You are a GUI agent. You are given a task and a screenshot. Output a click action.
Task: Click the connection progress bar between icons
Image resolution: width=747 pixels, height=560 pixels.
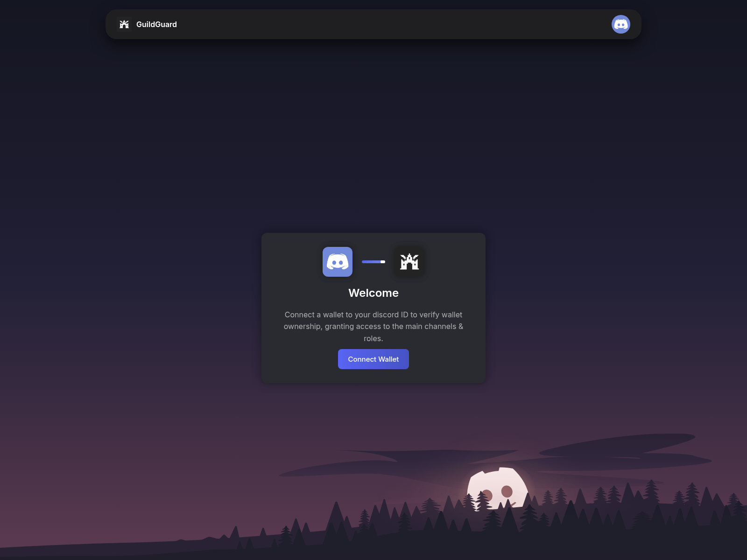372,262
